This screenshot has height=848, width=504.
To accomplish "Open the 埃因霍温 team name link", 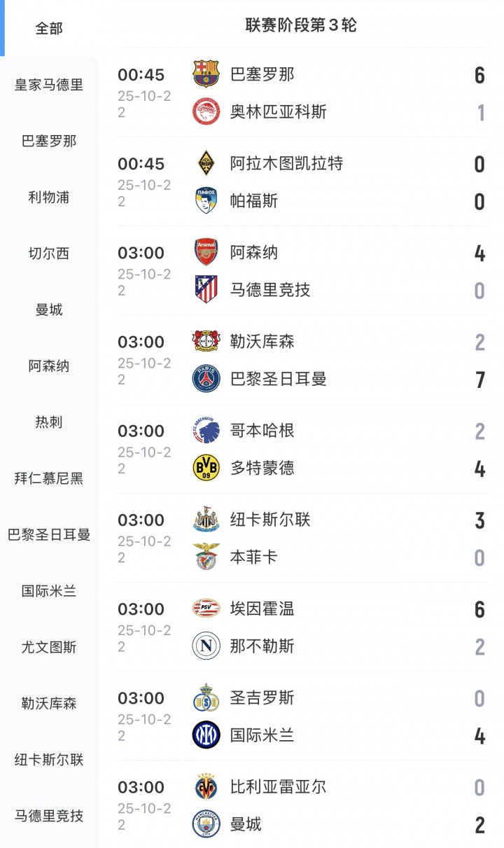I will coord(262,609).
